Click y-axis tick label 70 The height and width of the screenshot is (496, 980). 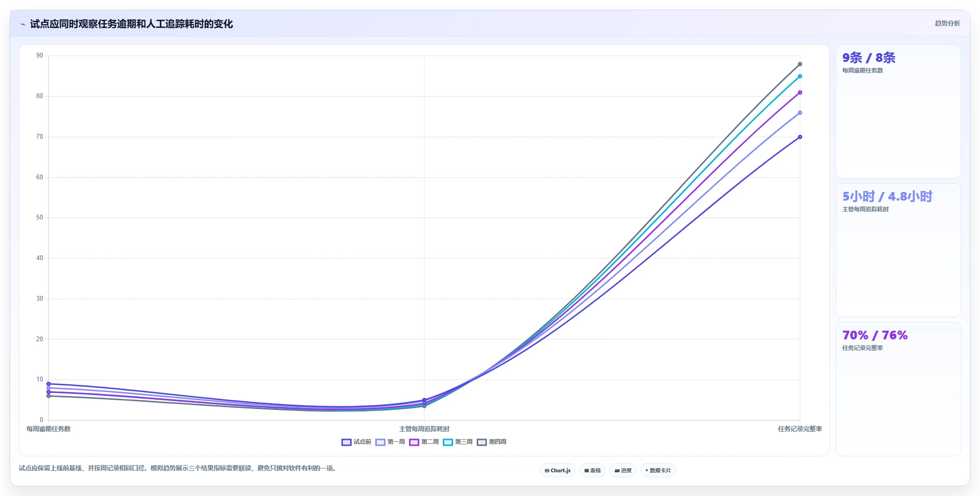tap(40, 137)
